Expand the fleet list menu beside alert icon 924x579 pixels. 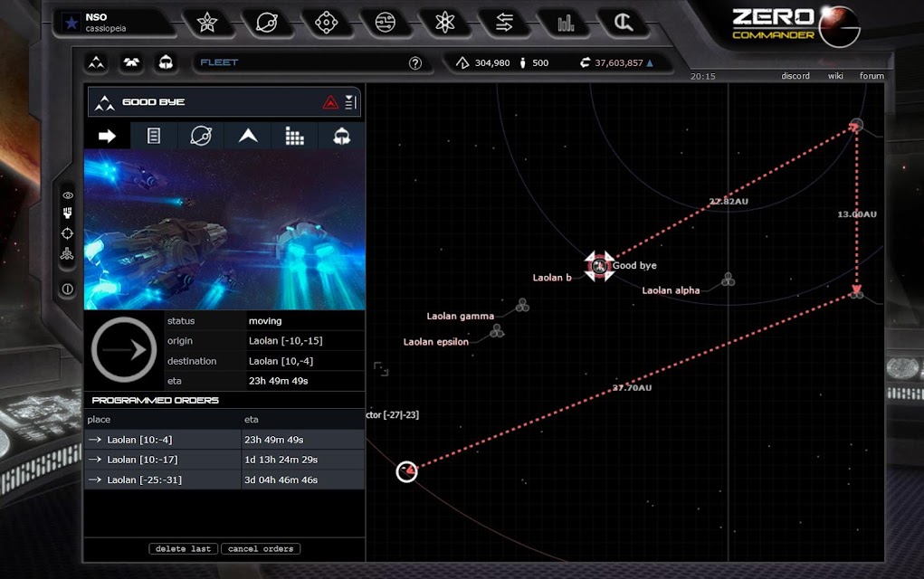tap(350, 102)
